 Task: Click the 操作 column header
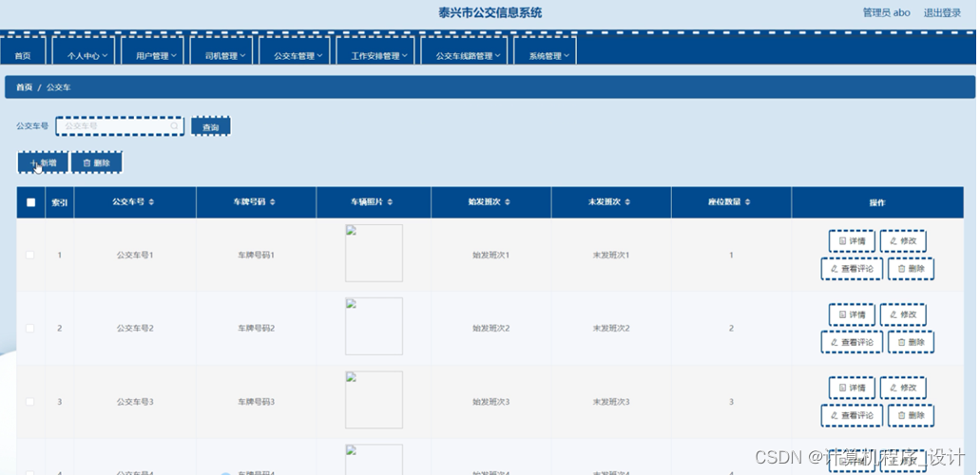tap(877, 202)
